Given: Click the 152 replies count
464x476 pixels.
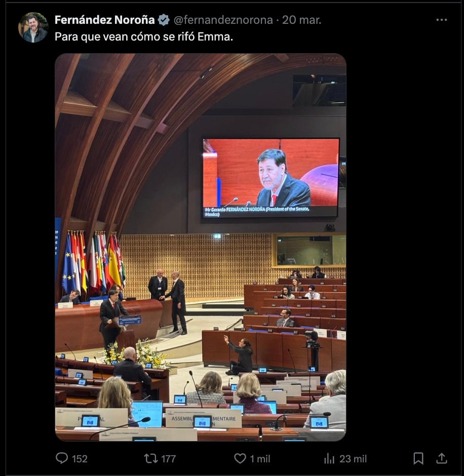Looking at the screenshot, I should click(80, 459).
